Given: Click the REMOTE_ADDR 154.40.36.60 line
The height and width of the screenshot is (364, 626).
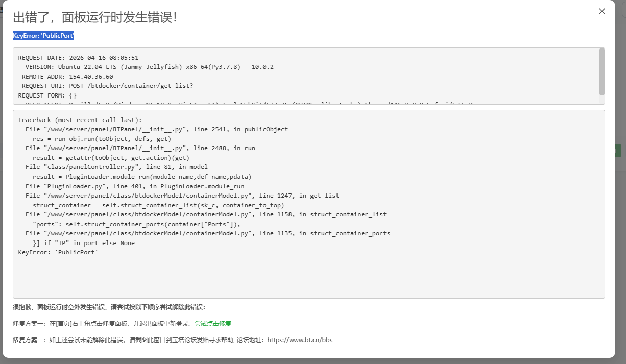Looking at the screenshot, I should coord(67,77).
